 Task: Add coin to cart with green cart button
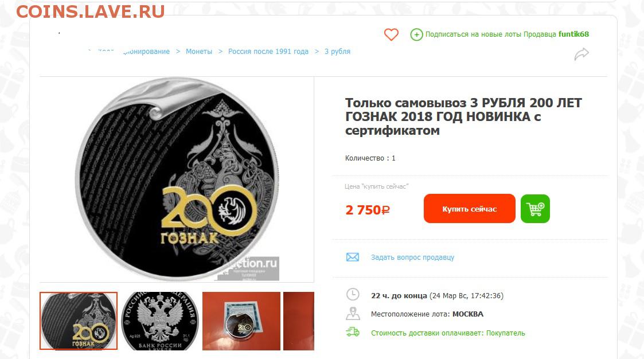coord(535,209)
